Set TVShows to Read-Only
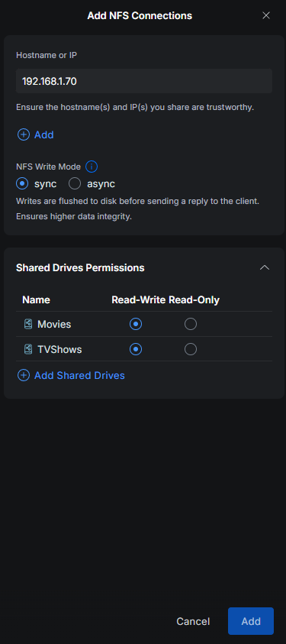Viewport: 286px width, 644px height. [191, 349]
